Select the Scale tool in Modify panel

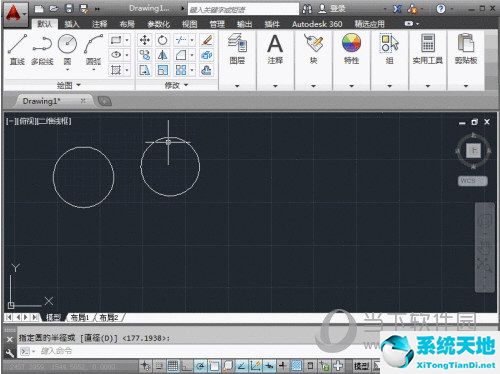point(162,70)
